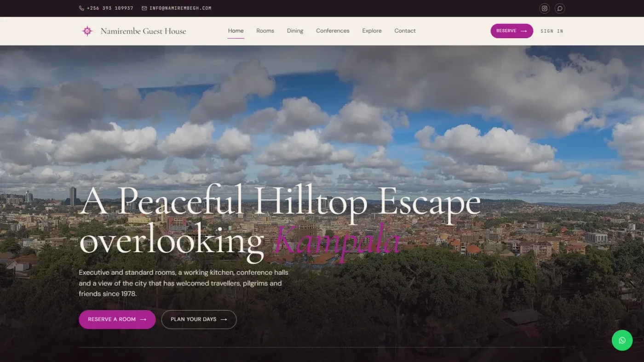644x362 pixels.
Task: Click the PLAN YOUR DAYS button
Action: pos(199,319)
